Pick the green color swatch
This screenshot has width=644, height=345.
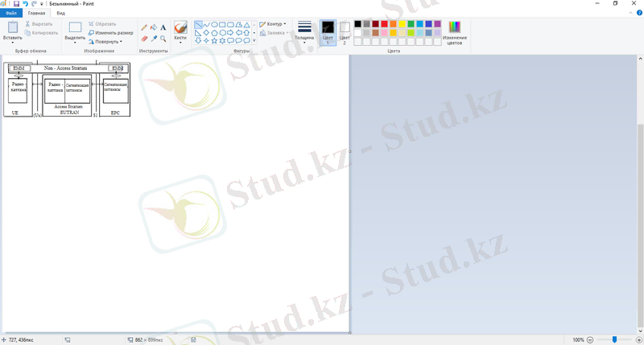click(411, 24)
